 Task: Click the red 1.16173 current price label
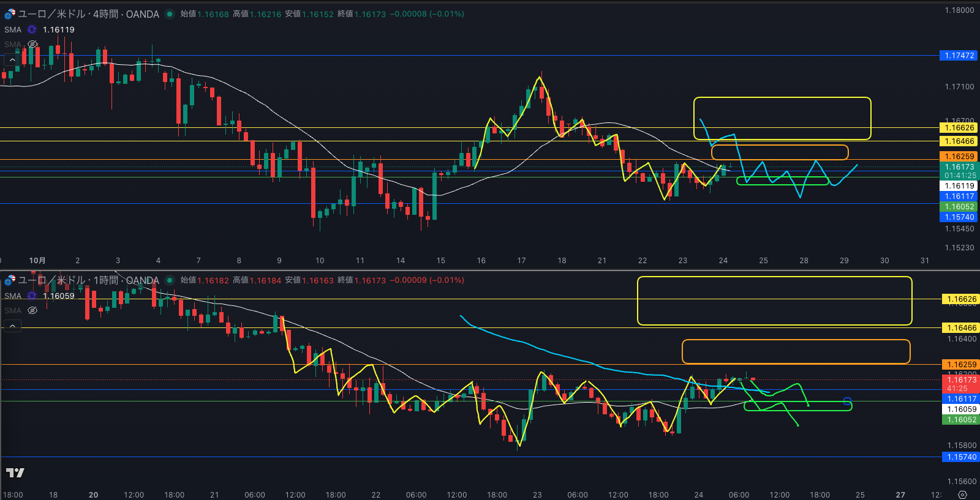coord(961,380)
